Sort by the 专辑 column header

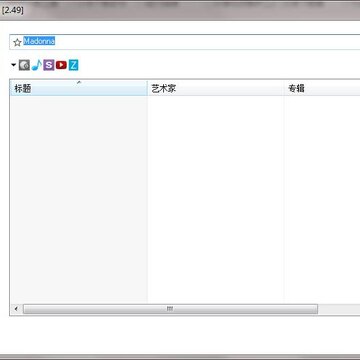(322, 88)
